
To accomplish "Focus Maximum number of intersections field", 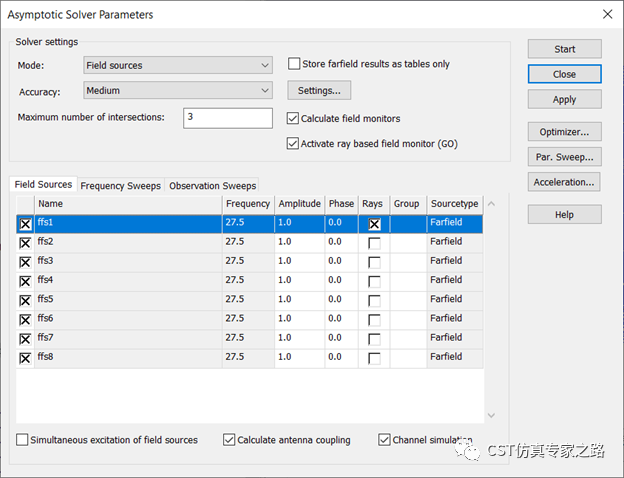I will [x=228, y=118].
